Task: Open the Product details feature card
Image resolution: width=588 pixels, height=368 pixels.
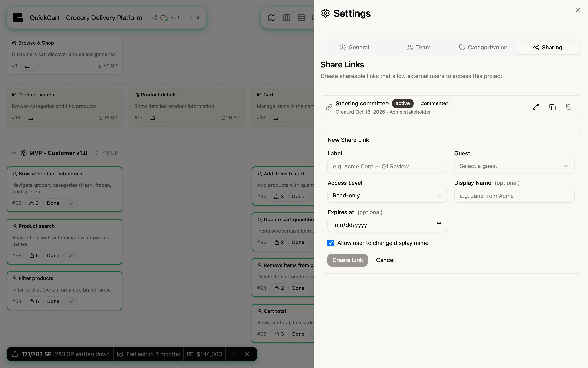Action: point(187,107)
